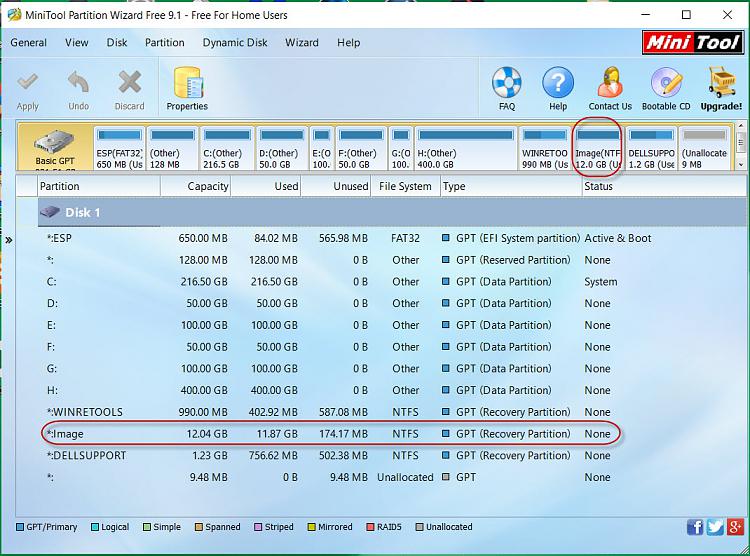Screen dimensions: 750x556
Task: Open the Help question mark icon
Action: pos(558,82)
